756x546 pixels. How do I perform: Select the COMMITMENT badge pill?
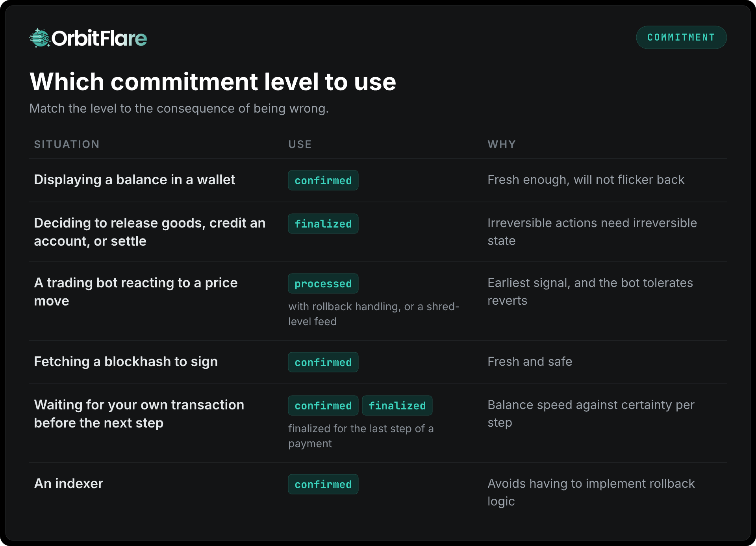click(681, 37)
